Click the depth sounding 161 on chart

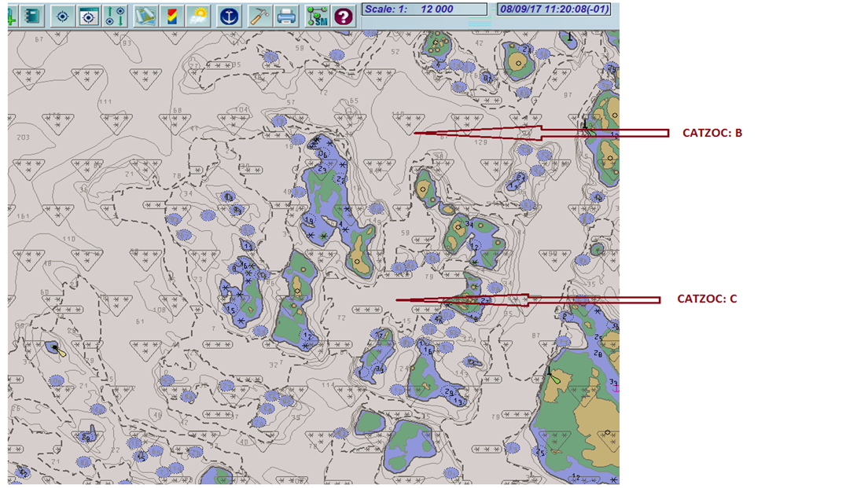[x=22, y=216]
